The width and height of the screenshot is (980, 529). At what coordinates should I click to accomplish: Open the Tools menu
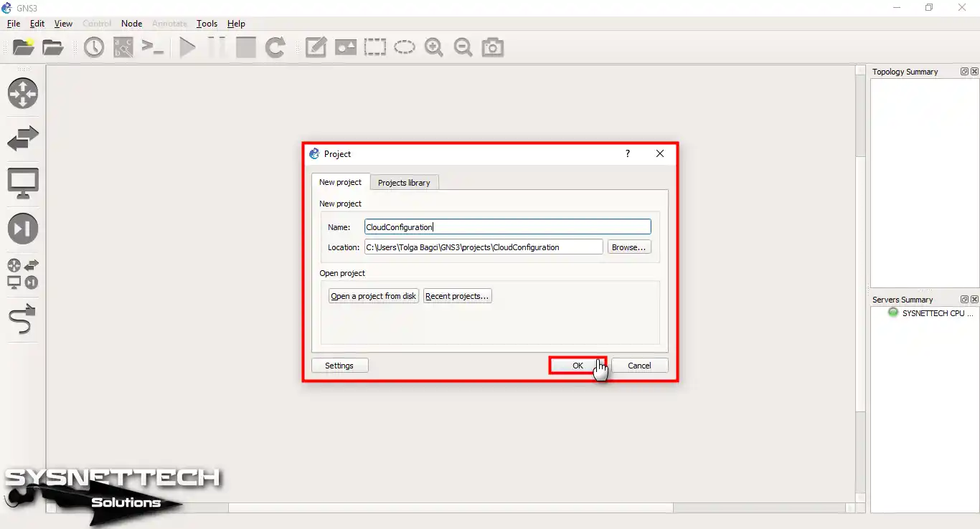(207, 24)
